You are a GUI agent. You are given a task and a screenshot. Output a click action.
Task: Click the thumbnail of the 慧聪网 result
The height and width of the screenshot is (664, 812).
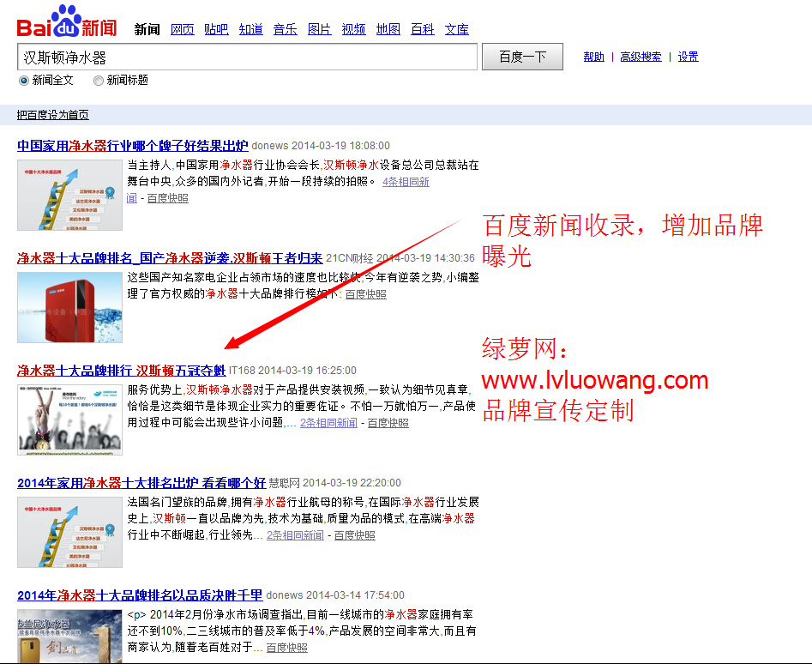(x=70, y=533)
